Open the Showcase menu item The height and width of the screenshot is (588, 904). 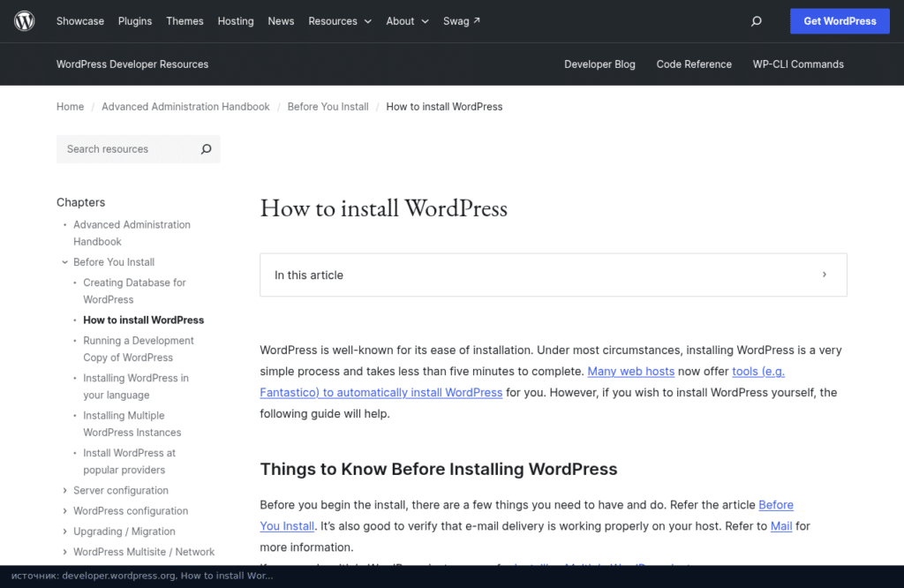80,21
